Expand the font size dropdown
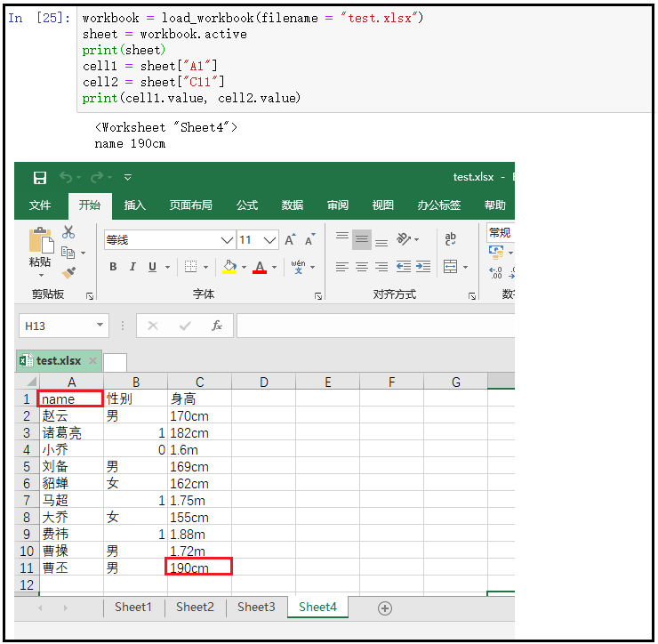Image resolution: width=658 pixels, height=644 pixels. [x=270, y=240]
